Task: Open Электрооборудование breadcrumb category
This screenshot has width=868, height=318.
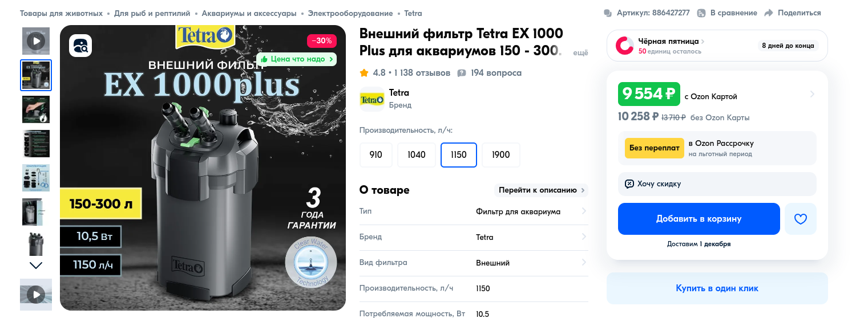Action: [350, 13]
